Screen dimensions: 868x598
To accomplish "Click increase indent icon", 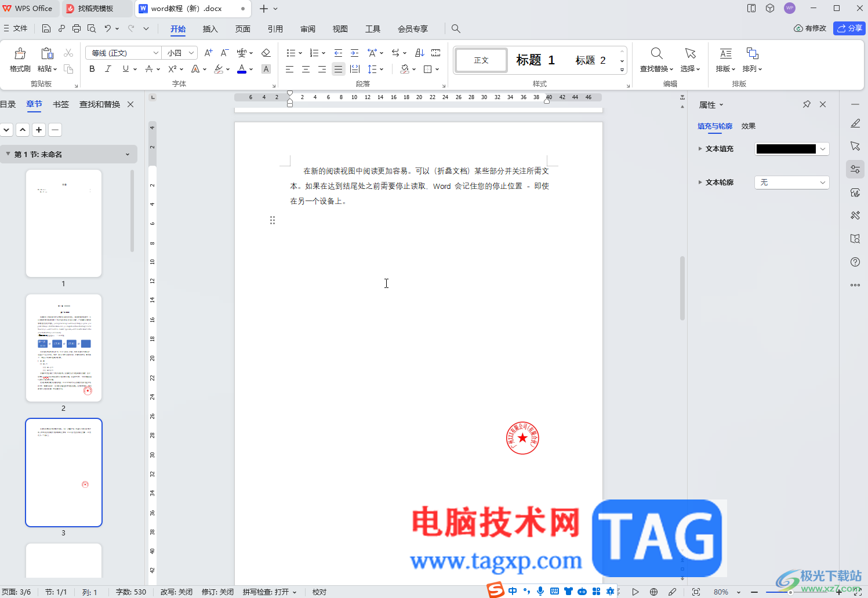I will [x=355, y=53].
